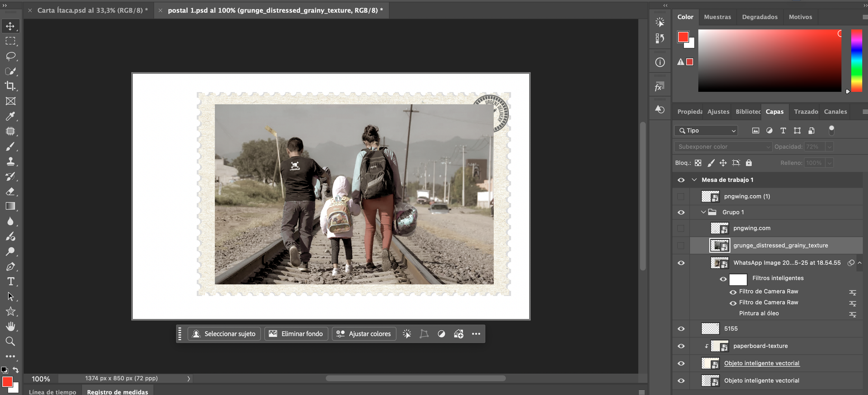The image size is (868, 395).
Task: Filter layers by adjustment layers icon
Action: (x=769, y=131)
